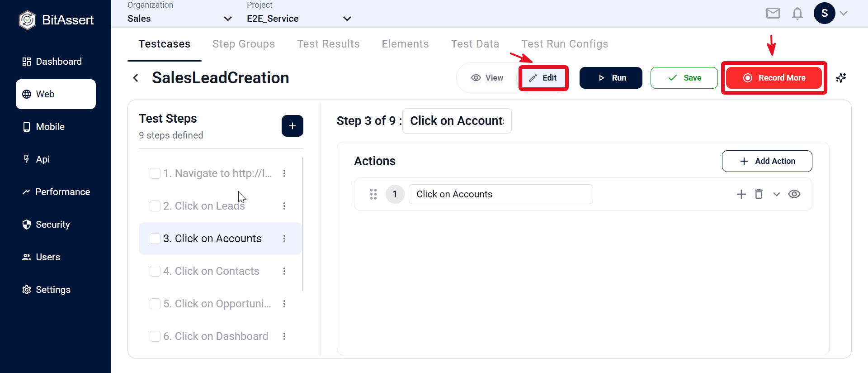
Task: Click Add Action button
Action: click(x=767, y=161)
